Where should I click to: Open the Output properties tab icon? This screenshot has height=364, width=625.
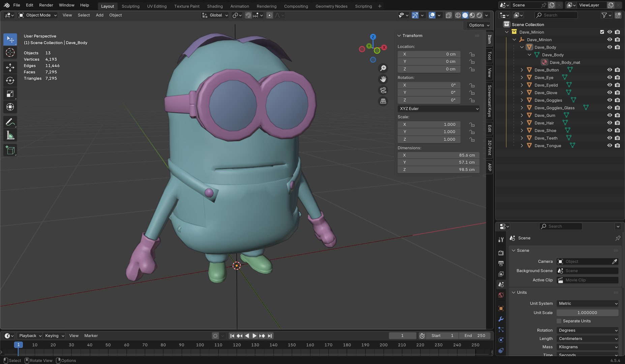[x=501, y=264]
